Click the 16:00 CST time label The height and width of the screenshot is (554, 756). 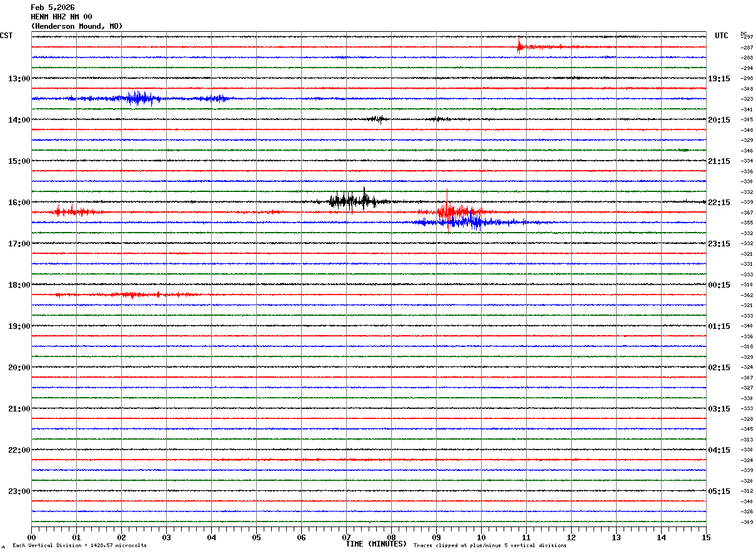(19, 203)
